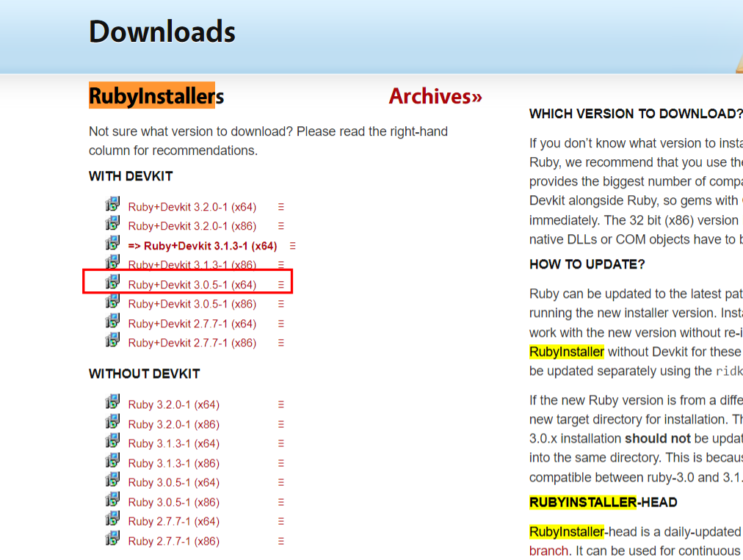The image size is (743, 560).
Task: Open details menu icon for Ruby+Devkit 3.2.0-1 (x64)
Action: coord(280,207)
